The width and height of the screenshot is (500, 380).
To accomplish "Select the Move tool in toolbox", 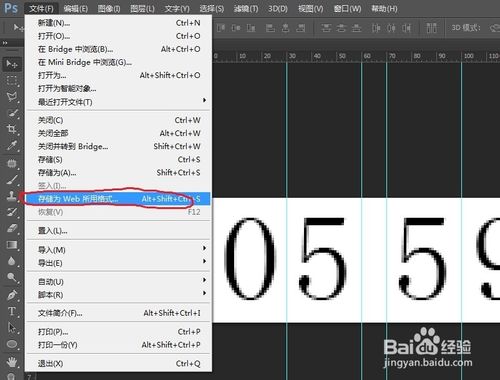I will (12, 64).
